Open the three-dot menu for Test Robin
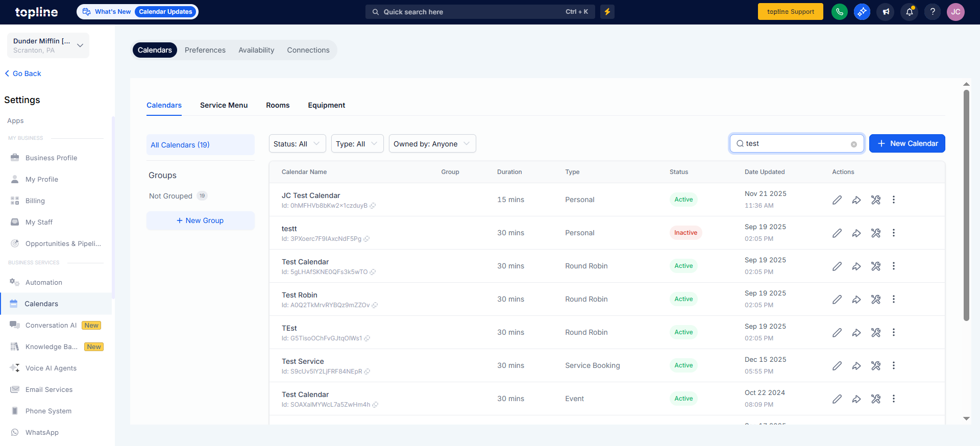Image resolution: width=980 pixels, height=446 pixels. pos(894,299)
